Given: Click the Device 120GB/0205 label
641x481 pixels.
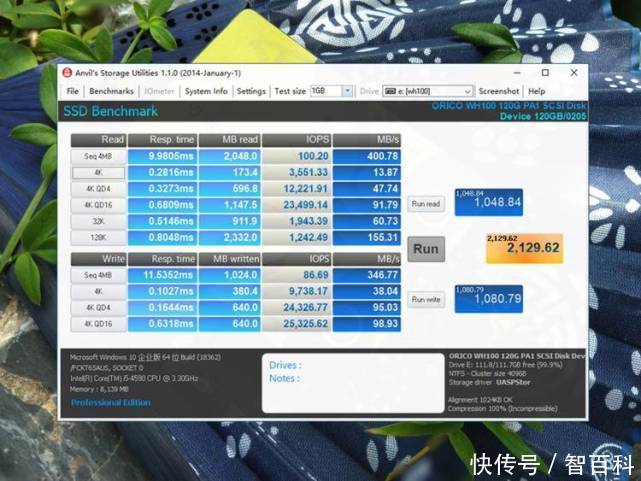Looking at the screenshot, I should 543,116.
